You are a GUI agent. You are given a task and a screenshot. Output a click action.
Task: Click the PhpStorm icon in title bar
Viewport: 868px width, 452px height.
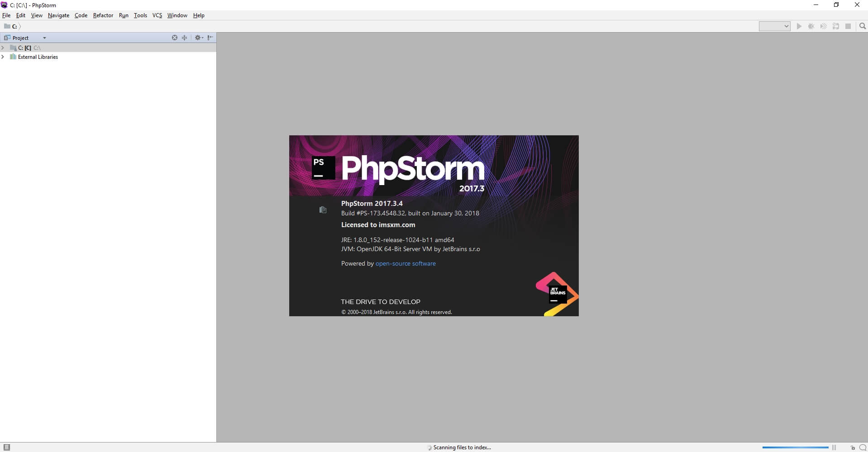click(4, 5)
